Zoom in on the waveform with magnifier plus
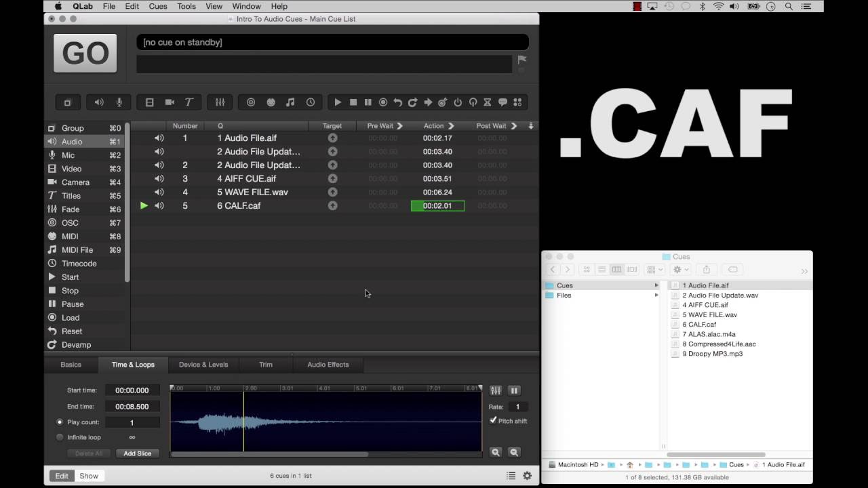 (x=496, y=452)
